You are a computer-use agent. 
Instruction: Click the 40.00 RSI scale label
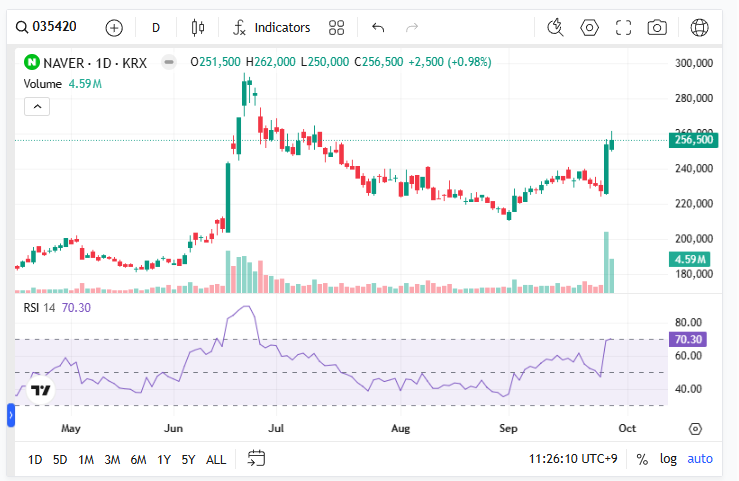tap(688, 389)
